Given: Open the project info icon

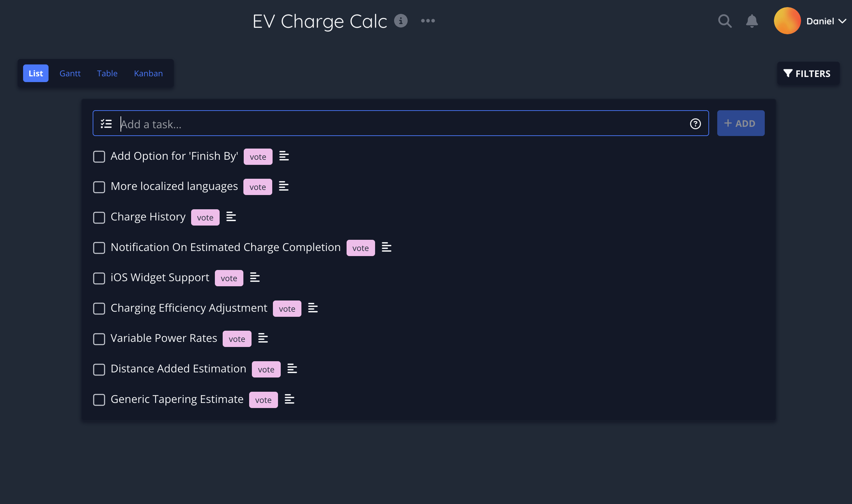Looking at the screenshot, I should 401,21.
